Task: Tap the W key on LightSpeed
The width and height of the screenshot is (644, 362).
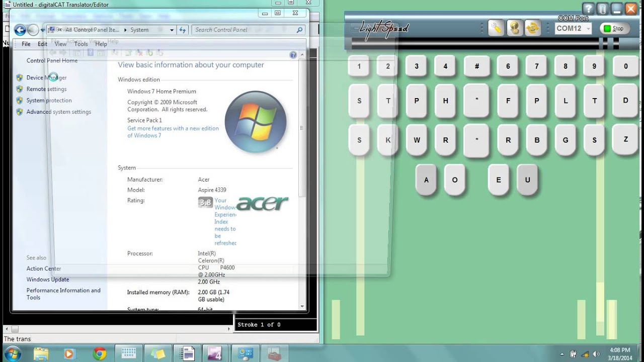Action: [x=416, y=140]
